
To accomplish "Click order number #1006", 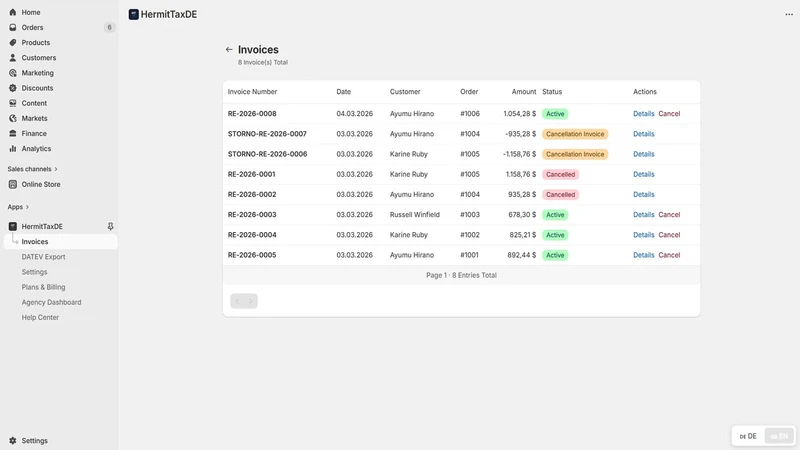I will pyautogui.click(x=470, y=114).
